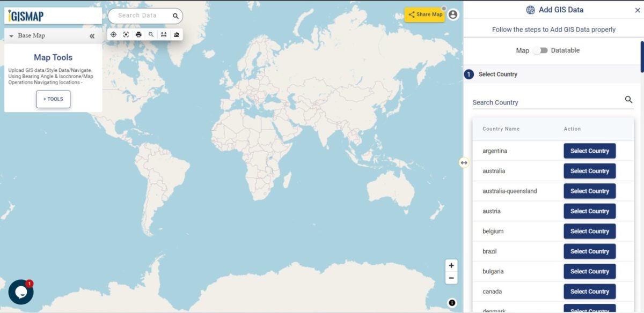The width and height of the screenshot is (644, 313).
Task: Click the + TOOLS button
Action: click(53, 99)
